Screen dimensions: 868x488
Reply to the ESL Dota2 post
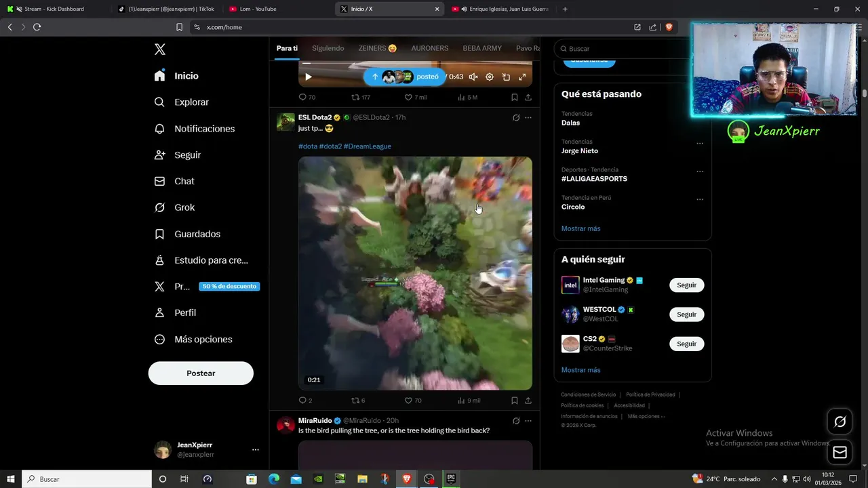pyautogui.click(x=305, y=401)
